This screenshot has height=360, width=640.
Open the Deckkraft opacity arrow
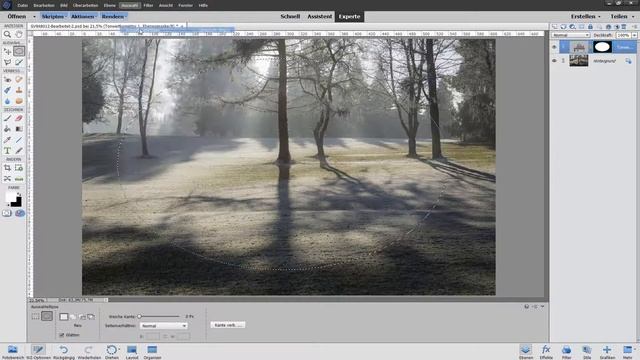[634, 36]
